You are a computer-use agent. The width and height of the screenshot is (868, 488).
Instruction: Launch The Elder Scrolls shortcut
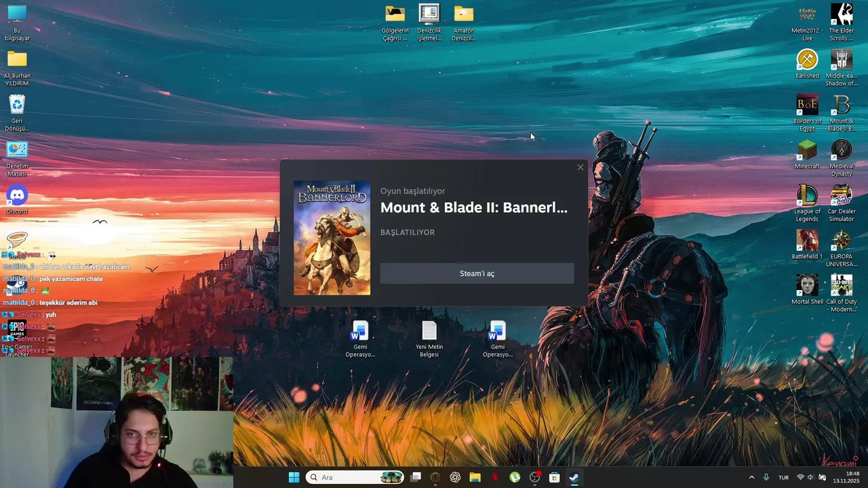click(x=842, y=23)
